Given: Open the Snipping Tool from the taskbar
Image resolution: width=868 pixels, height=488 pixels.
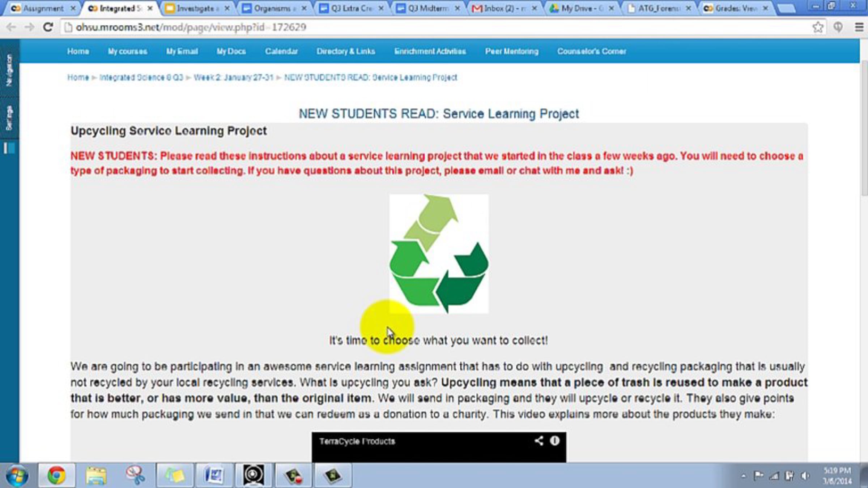Looking at the screenshot, I should coord(135,475).
